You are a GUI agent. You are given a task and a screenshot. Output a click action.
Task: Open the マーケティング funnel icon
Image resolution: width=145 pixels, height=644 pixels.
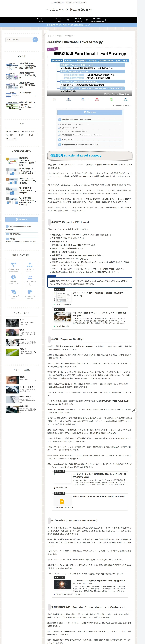pyautogui.click(x=13, y=292)
